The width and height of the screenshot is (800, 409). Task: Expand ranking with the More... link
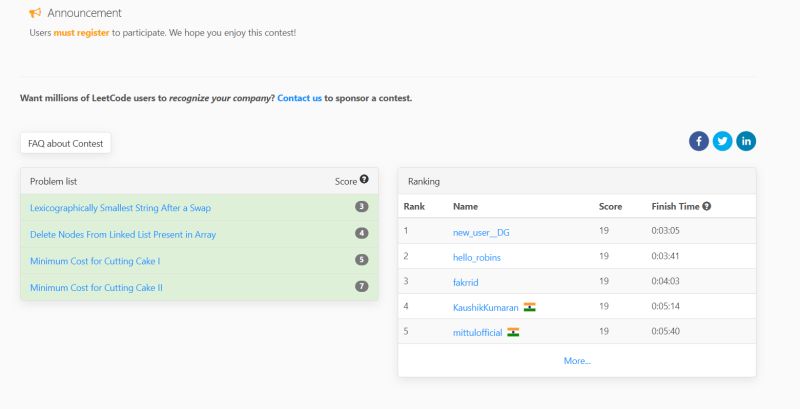point(577,360)
